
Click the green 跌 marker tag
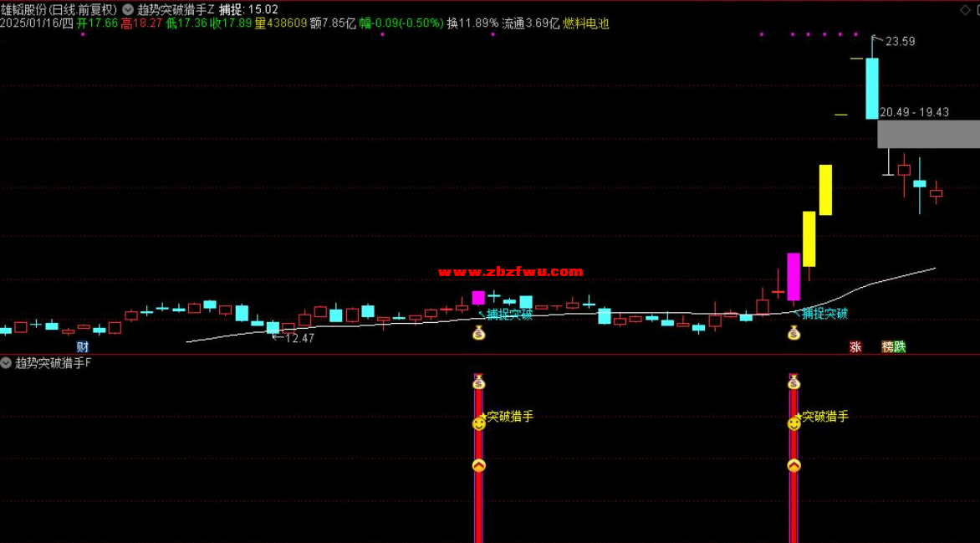tap(900, 347)
